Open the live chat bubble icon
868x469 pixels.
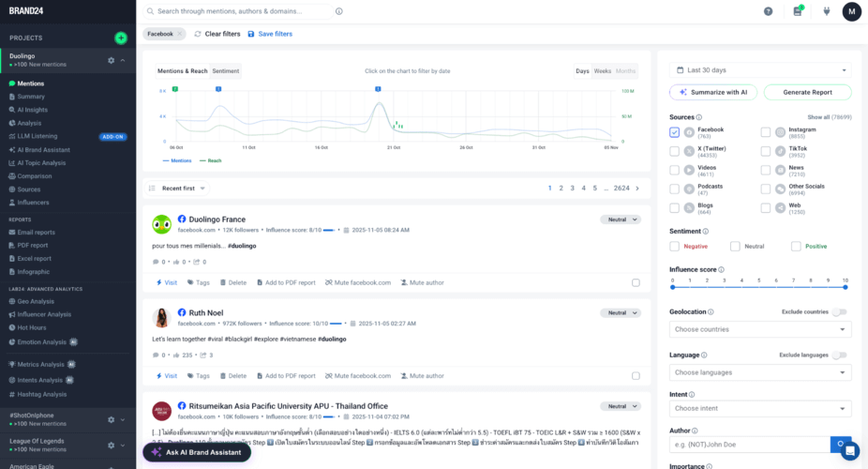(x=850, y=451)
